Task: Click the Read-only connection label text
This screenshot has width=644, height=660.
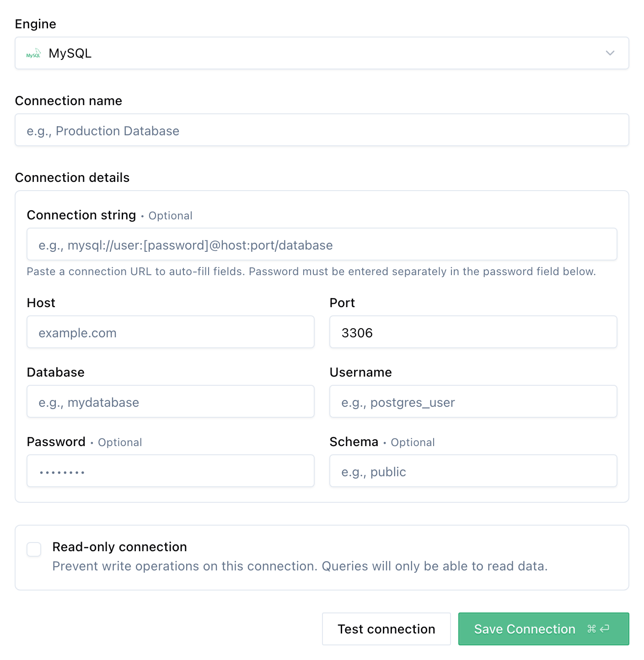Action: coord(119,547)
